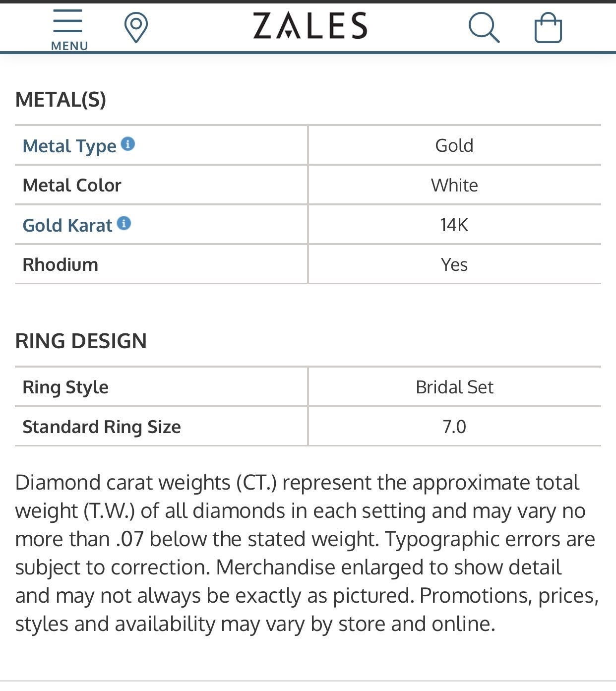616x691 pixels.
Task: Open search via magnifying glass icon
Action: coord(484,28)
